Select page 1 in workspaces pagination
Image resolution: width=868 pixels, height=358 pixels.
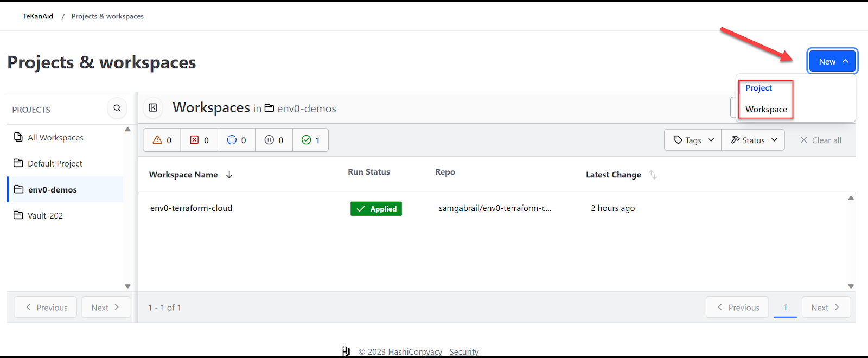point(785,307)
